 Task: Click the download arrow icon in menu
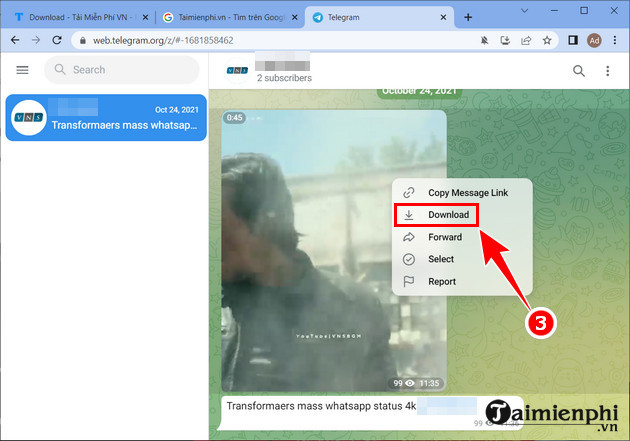pyautogui.click(x=409, y=215)
